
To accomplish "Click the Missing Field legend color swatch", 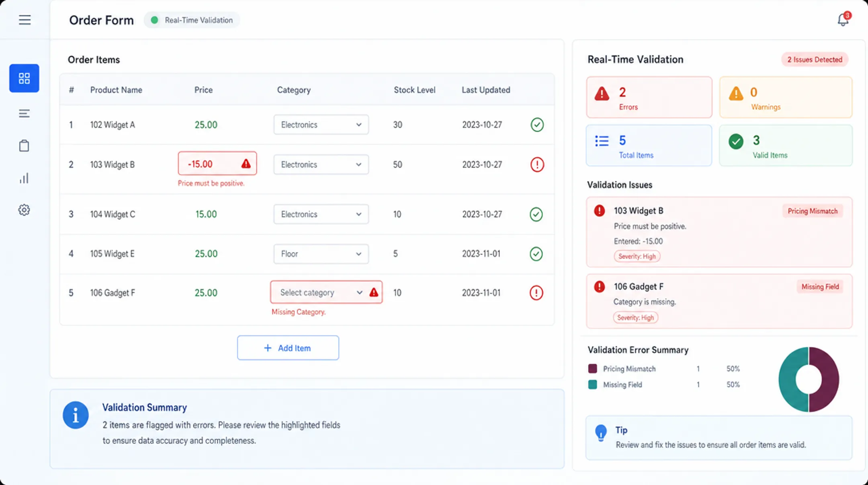I will (x=592, y=385).
